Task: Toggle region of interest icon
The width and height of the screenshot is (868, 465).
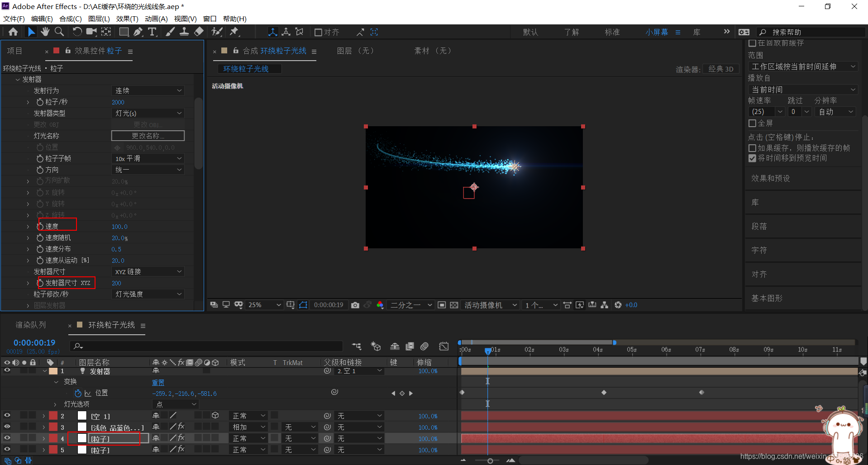Action: (x=442, y=305)
